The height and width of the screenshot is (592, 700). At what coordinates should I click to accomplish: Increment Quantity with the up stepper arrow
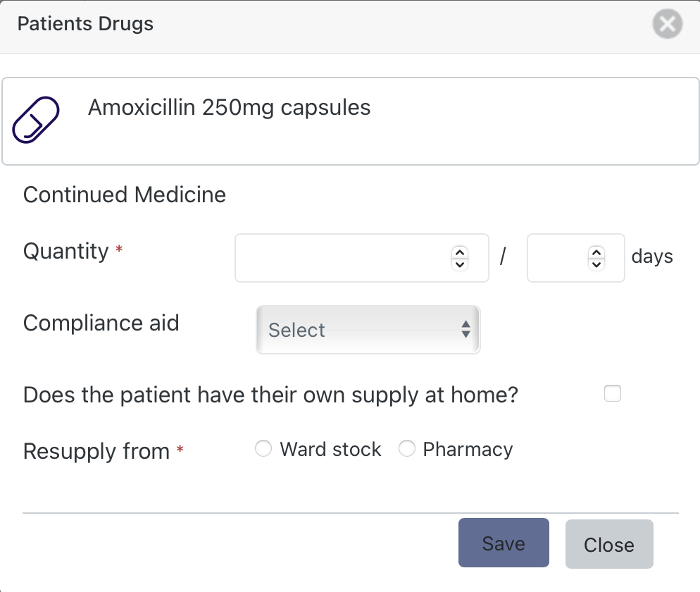click(x=458, y=252)
